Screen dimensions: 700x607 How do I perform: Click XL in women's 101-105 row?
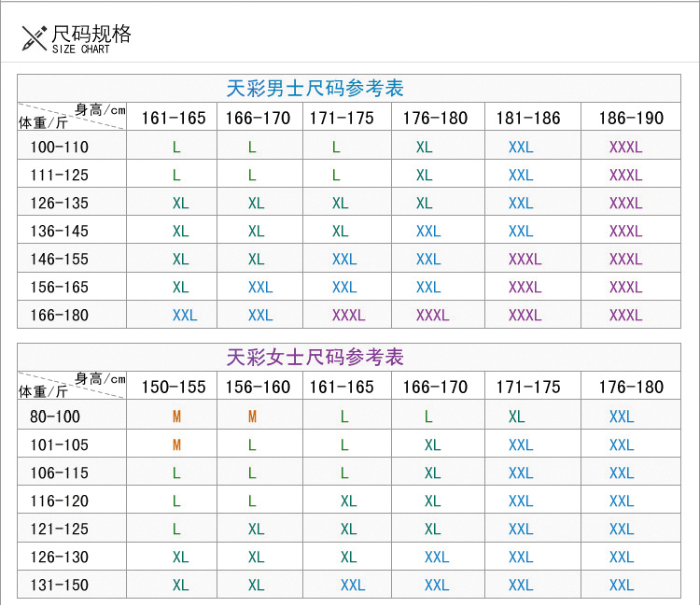[432, 445]
